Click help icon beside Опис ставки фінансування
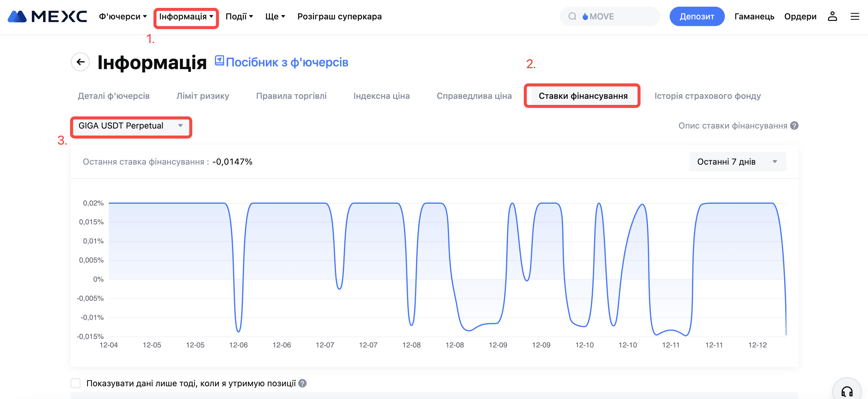This screenshot has width=868, height=399. (x=794, y=126)
